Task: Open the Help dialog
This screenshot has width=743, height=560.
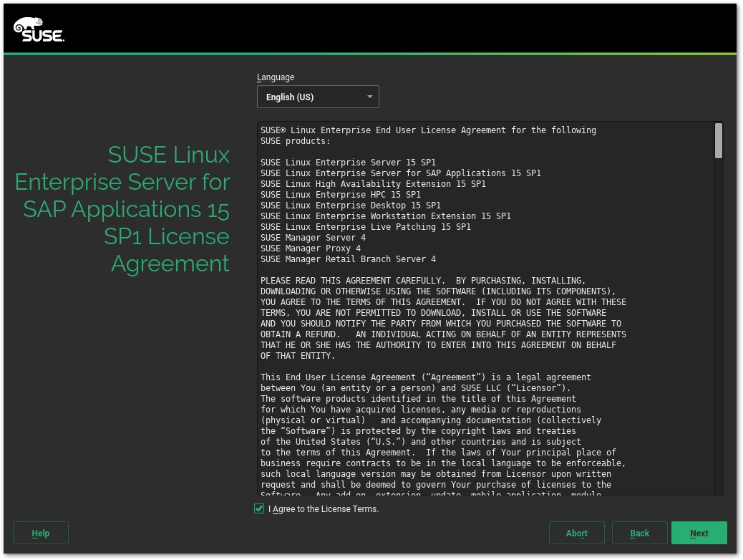Action: coord(41,533)
